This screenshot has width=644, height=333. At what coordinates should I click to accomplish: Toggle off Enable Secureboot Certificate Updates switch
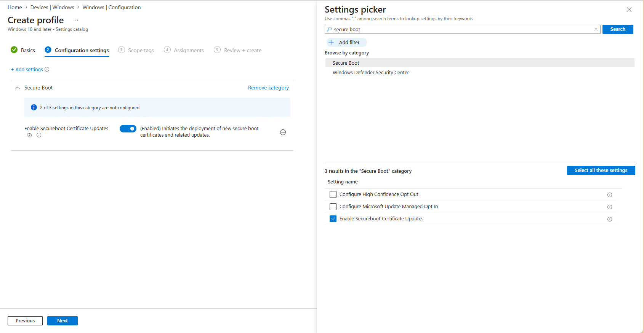[x=128, y=129]
